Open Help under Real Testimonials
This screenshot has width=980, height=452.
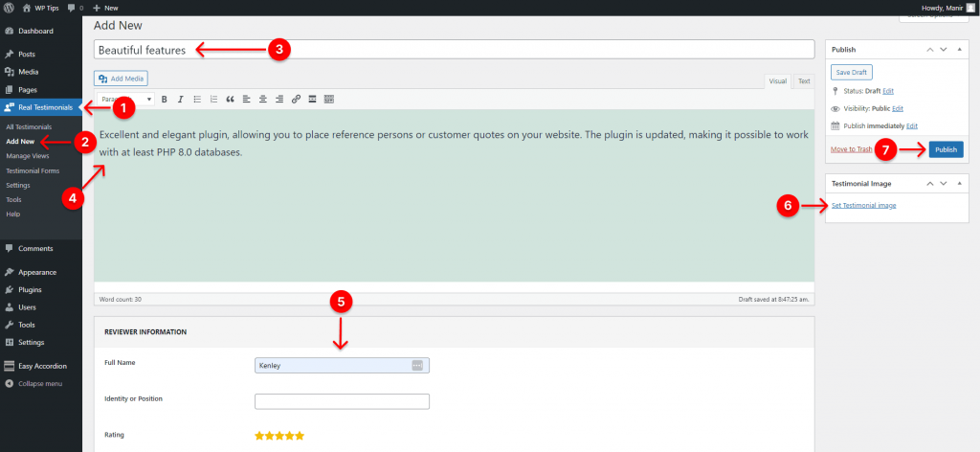coord(12,214)
